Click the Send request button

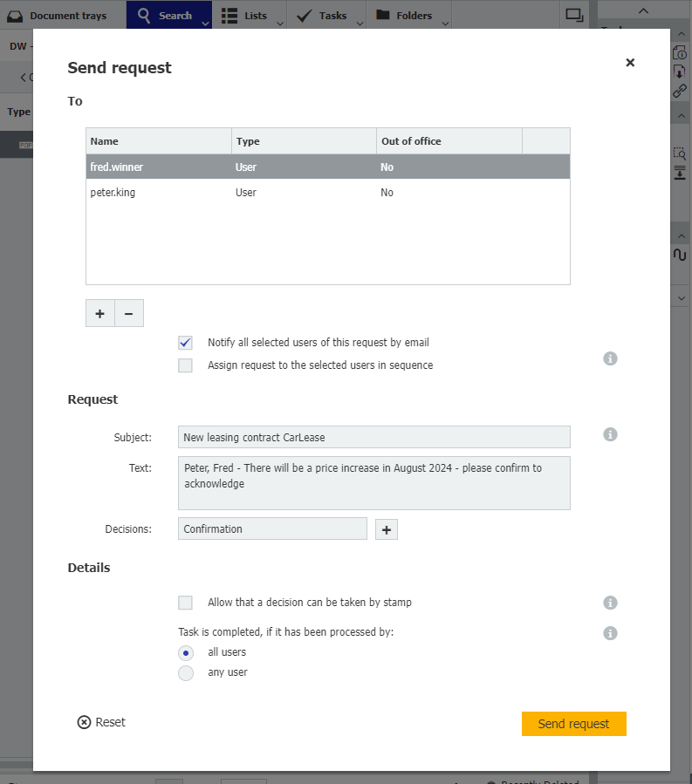click(x=573, y=723)
